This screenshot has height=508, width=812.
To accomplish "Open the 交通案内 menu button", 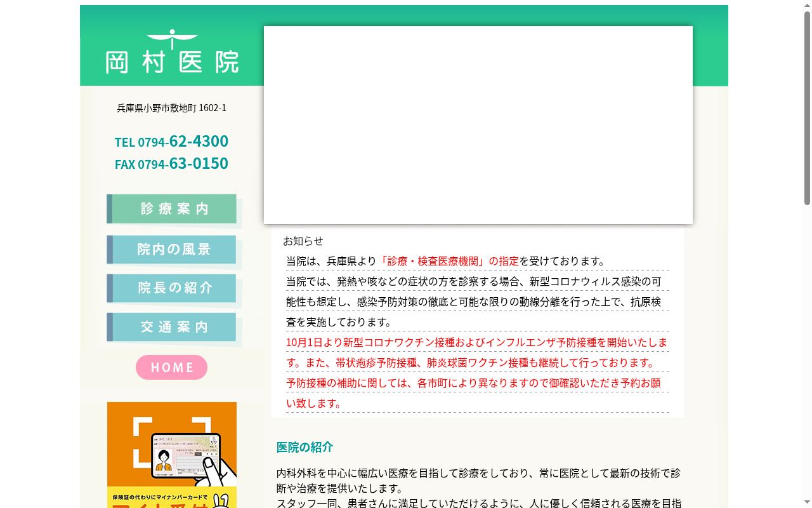I will (x=172, y=327).
